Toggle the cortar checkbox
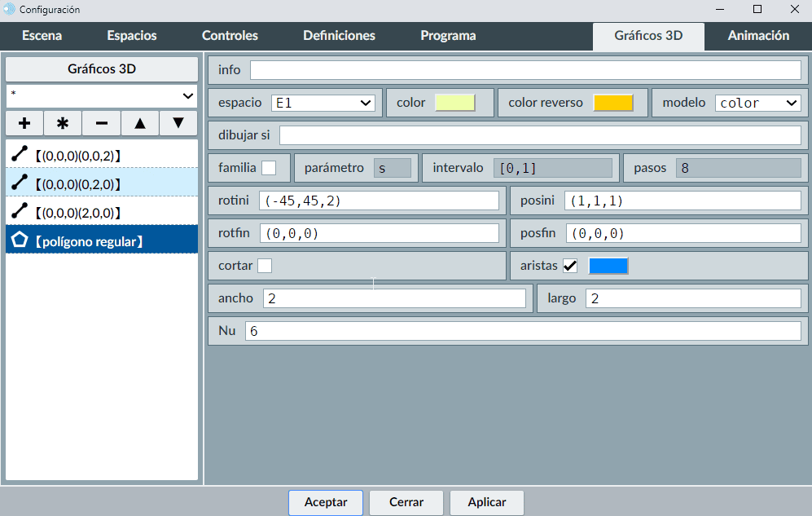812x516 pixels. coord(265,266)
